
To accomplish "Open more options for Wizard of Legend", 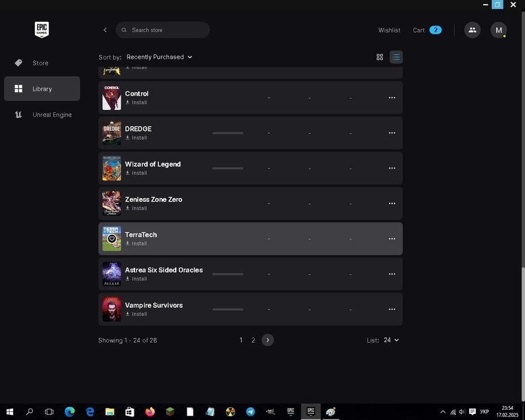I will (x=392, y=168).
